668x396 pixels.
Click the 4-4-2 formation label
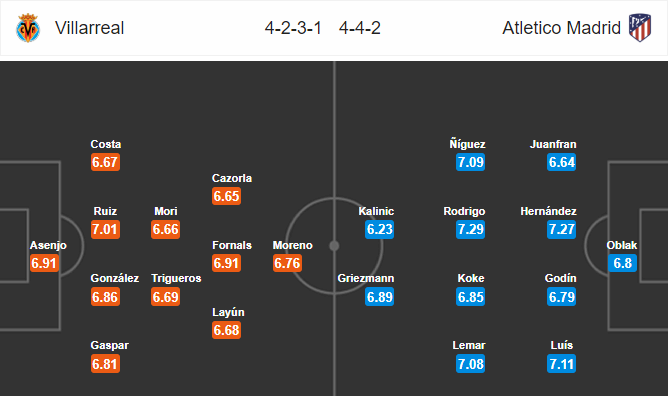(360, 28)
